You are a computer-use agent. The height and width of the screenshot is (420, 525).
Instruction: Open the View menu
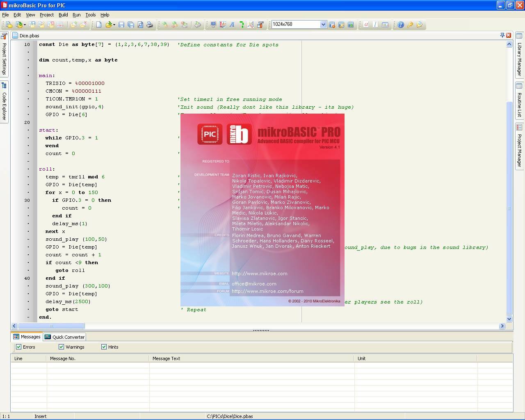coord(30,15)
